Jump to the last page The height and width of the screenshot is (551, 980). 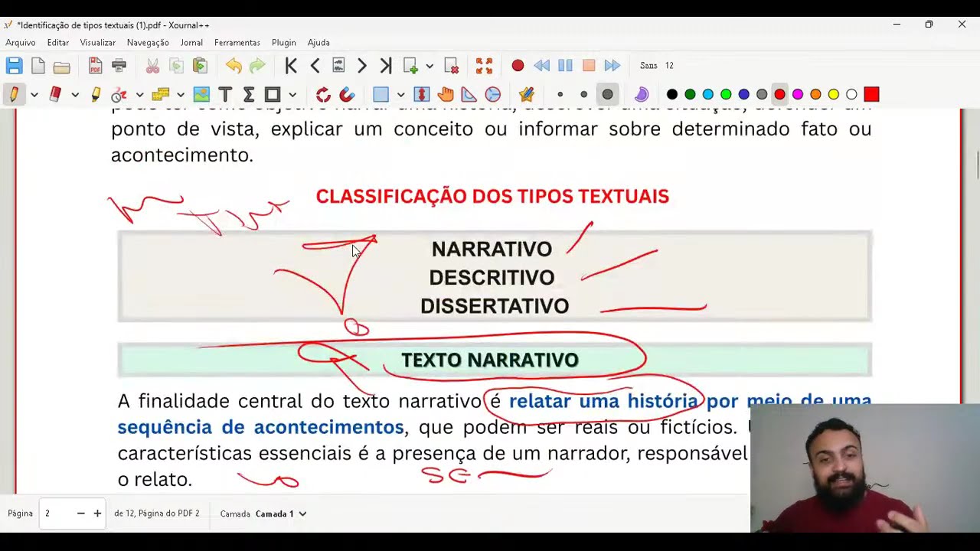tap(386, 66)
